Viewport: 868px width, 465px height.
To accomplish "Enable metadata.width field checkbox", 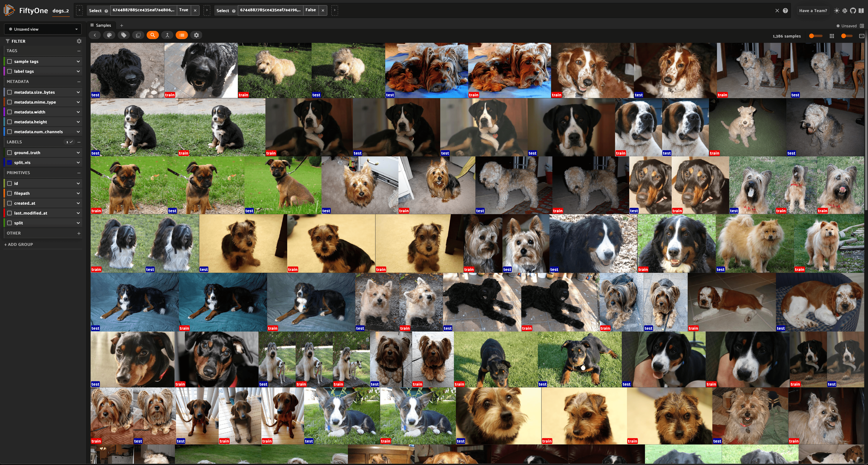I will [x=9, y=112].
